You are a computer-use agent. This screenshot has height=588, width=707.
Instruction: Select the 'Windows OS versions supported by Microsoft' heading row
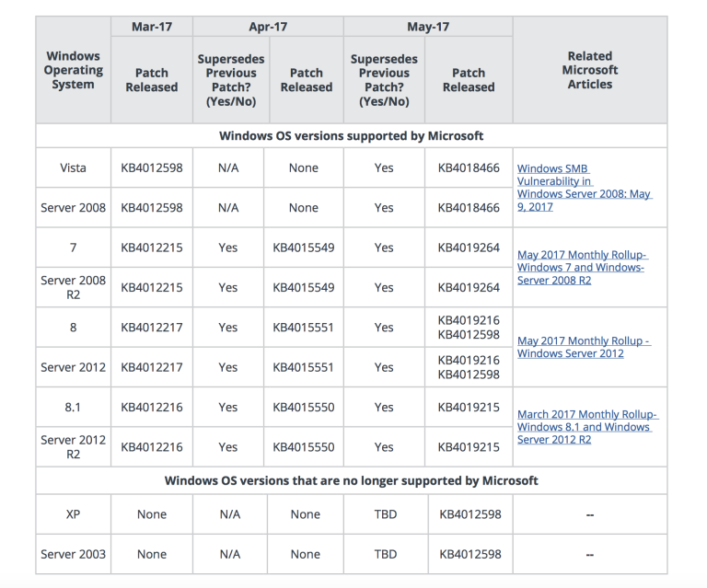352,135
